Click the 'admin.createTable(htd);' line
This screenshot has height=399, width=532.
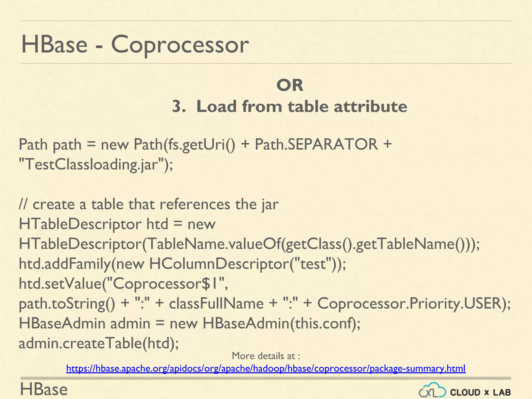click(x=99, y=343)
